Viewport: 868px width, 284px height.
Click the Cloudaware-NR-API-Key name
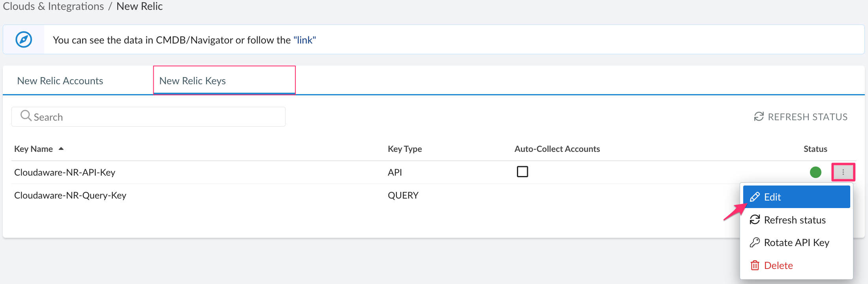click(x=65, y=172)
